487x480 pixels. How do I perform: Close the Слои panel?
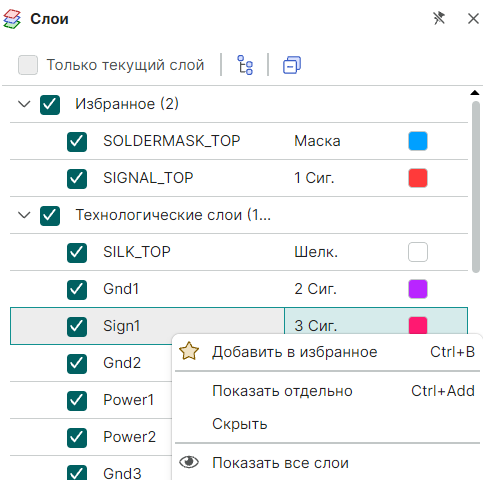pyautogui.click(x=473, y=19)
